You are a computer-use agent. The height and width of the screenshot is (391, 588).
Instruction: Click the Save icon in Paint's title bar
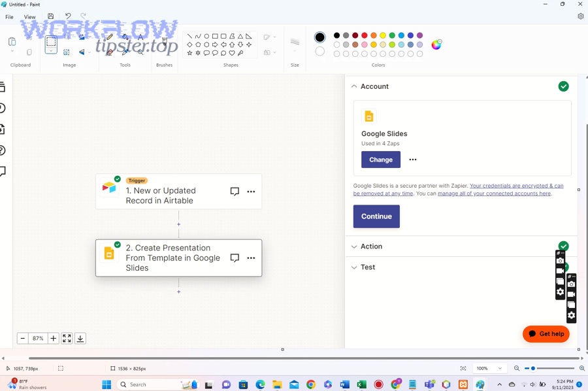point(50,16)
